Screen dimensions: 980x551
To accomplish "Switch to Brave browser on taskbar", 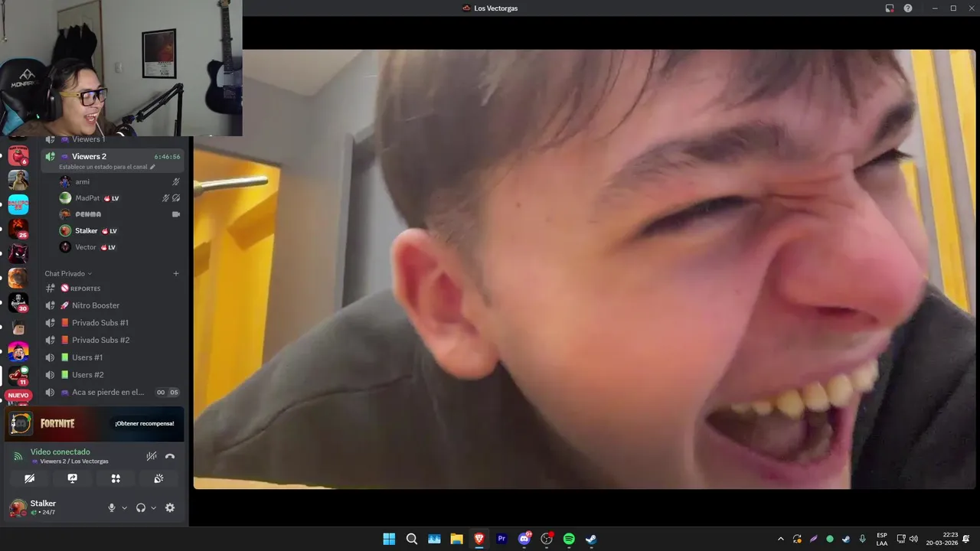I will point(479,539).
